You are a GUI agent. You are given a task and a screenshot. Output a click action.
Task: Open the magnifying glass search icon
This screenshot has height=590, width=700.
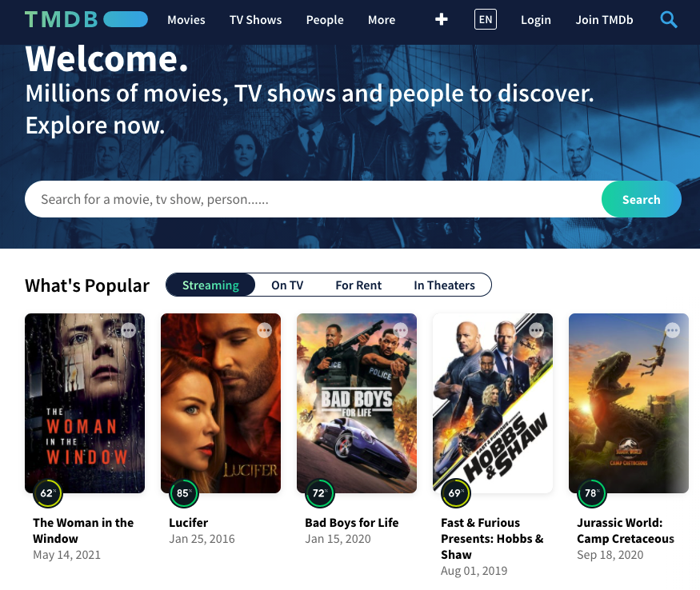click(669, 19)
